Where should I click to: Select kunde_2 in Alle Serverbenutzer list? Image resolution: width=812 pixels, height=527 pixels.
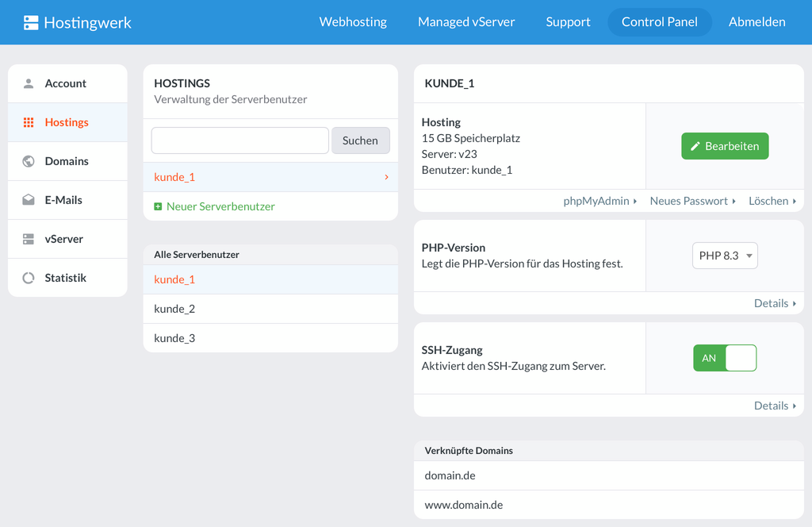(x=270, y=309)
